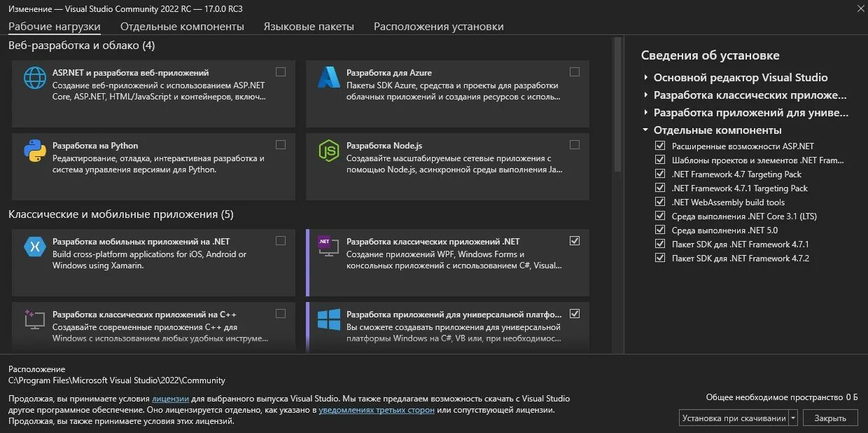868x433 pixels.
Task: Uncheck Расширенные возможности ASP.NET component
Action: tap(659, 146)
